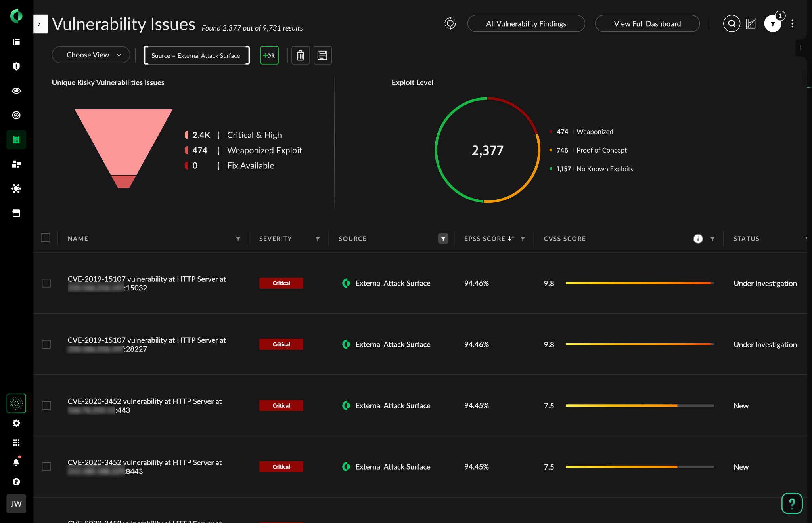This screenshot has height=523, width=812.
Task: Click the View Full Dashboard button
Action: [x=647, y=23]
